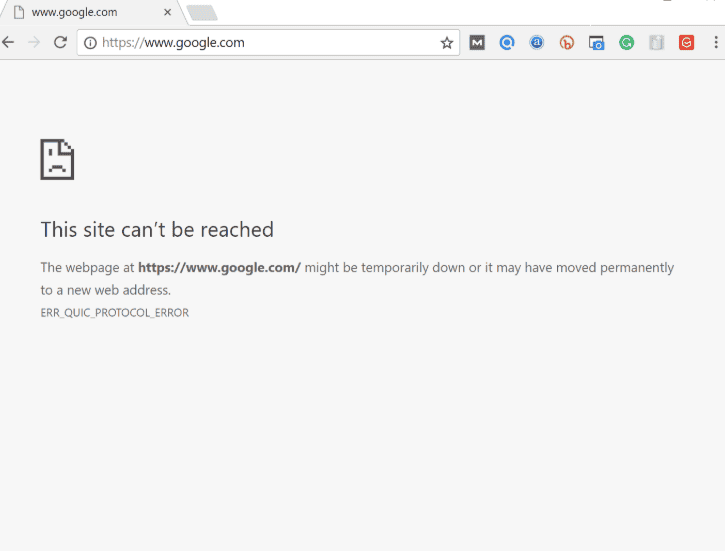The height and width of the screenshot is (551, 725).
Task: Click the orange 'b' extension icon
Action: click(567, 43)
